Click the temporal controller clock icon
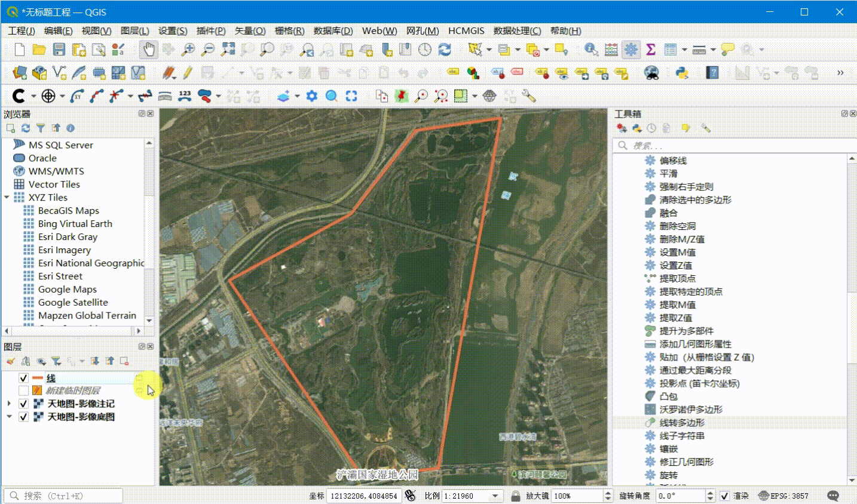Image resolution: width=857 pixels, height=504 pixels. pos(425,50)
